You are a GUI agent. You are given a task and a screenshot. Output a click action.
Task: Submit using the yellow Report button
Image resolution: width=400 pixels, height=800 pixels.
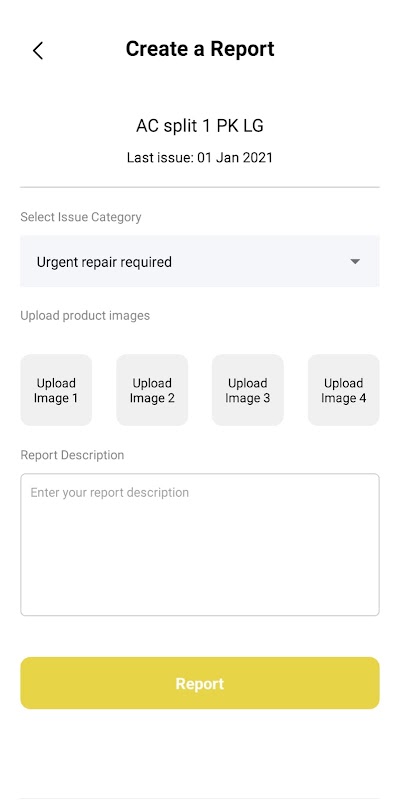[200, 683]
